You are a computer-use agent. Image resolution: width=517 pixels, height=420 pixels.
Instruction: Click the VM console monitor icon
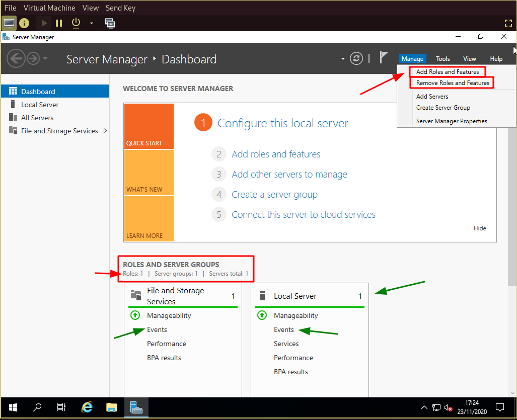point(9,23)
